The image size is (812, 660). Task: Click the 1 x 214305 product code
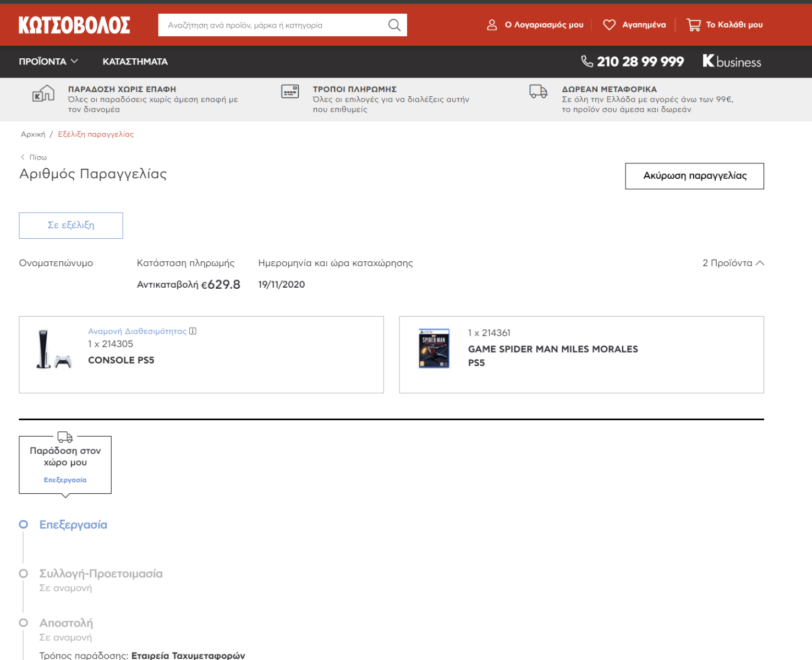[x=111, y=344]
